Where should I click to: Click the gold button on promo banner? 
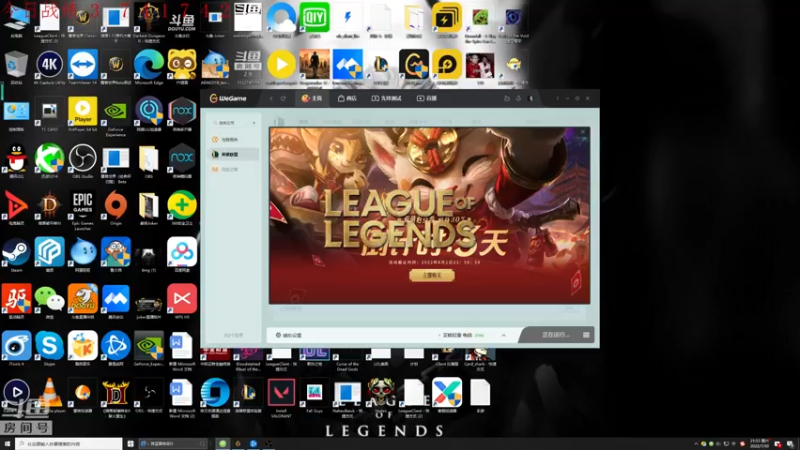coord(432,276)
